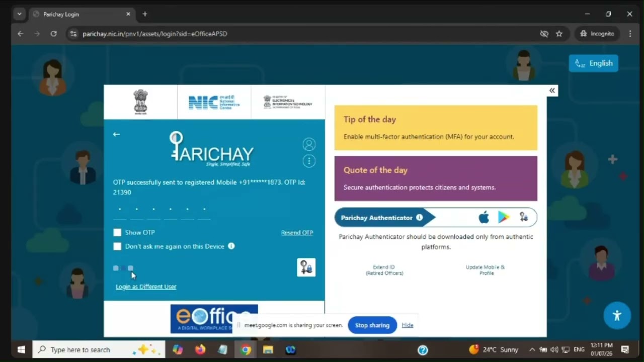644x362 pixels.
Task: Click the authenticator key icon in the login panel
Action: click(x=306, y=267)
